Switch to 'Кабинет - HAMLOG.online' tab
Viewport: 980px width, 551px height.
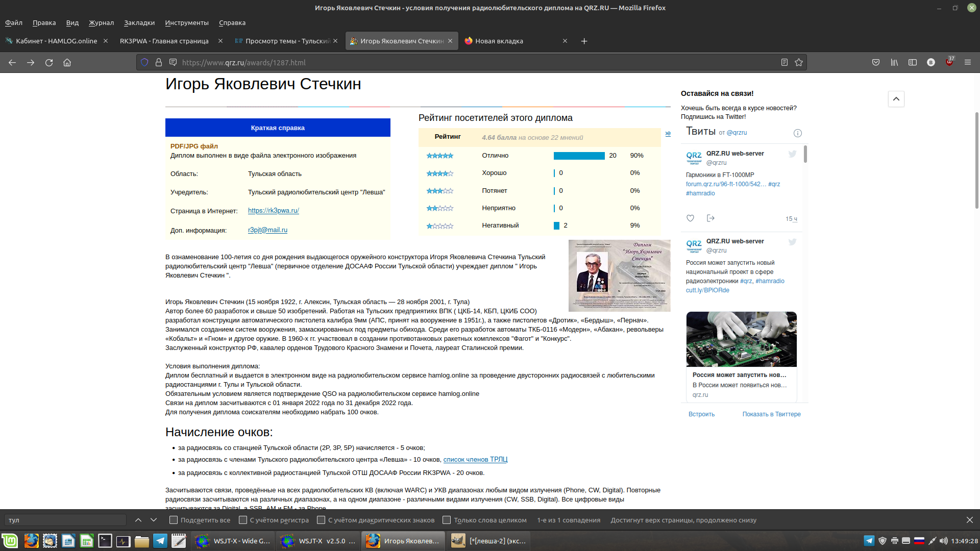click(56, 41)
